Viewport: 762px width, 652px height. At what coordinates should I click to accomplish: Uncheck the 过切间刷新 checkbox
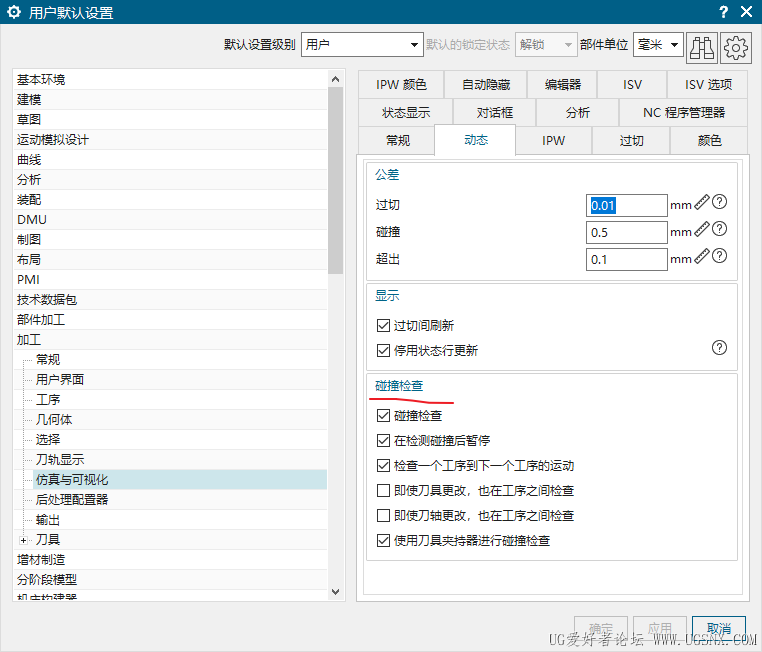point(384,326)
